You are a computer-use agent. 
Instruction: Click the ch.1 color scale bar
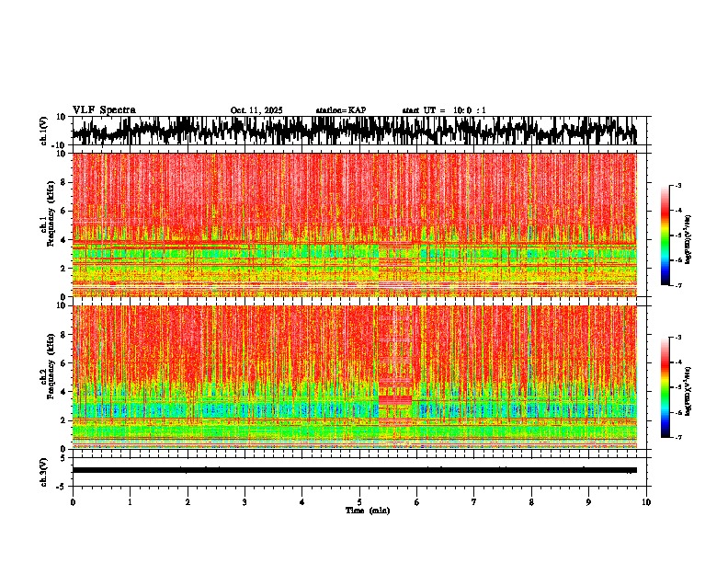(x=665, y=236)
